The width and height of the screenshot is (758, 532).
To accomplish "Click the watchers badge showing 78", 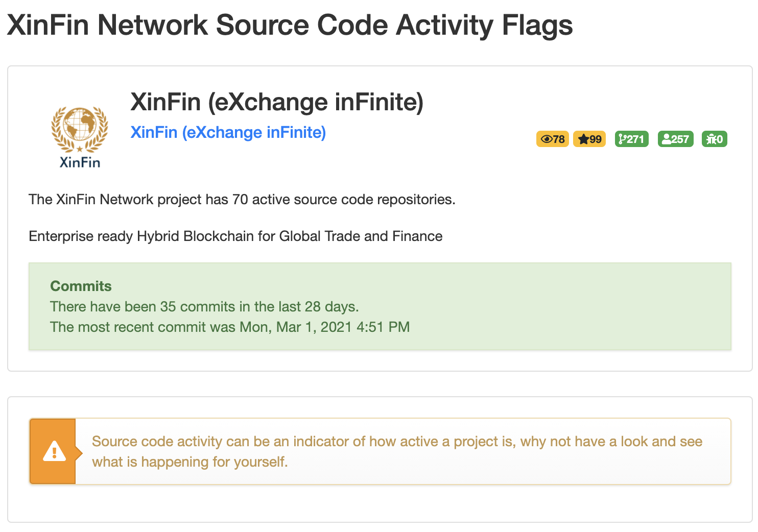I will coord(552,139).
